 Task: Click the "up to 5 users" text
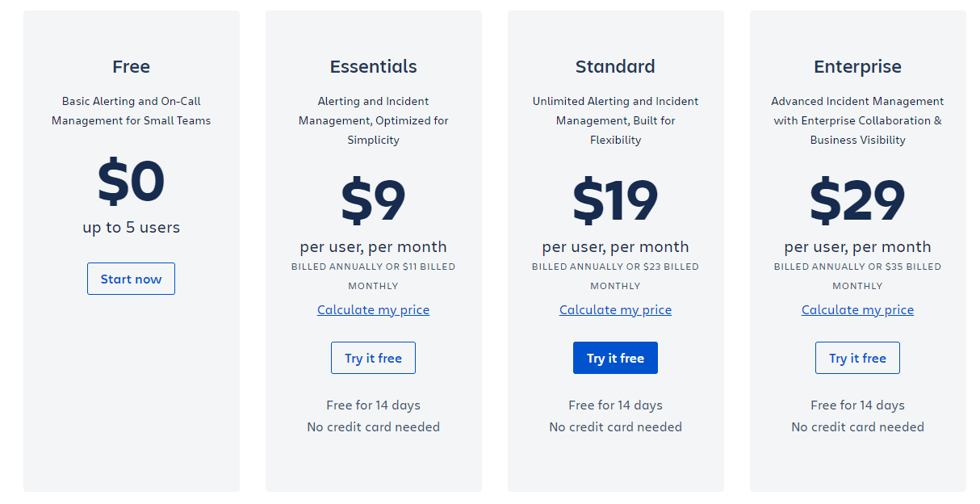point(131,228)
